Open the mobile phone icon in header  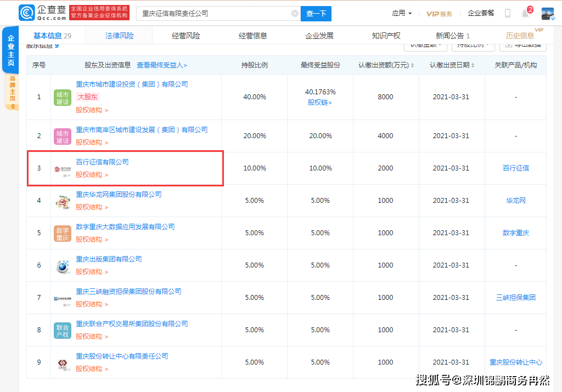[x=508, y=14]
